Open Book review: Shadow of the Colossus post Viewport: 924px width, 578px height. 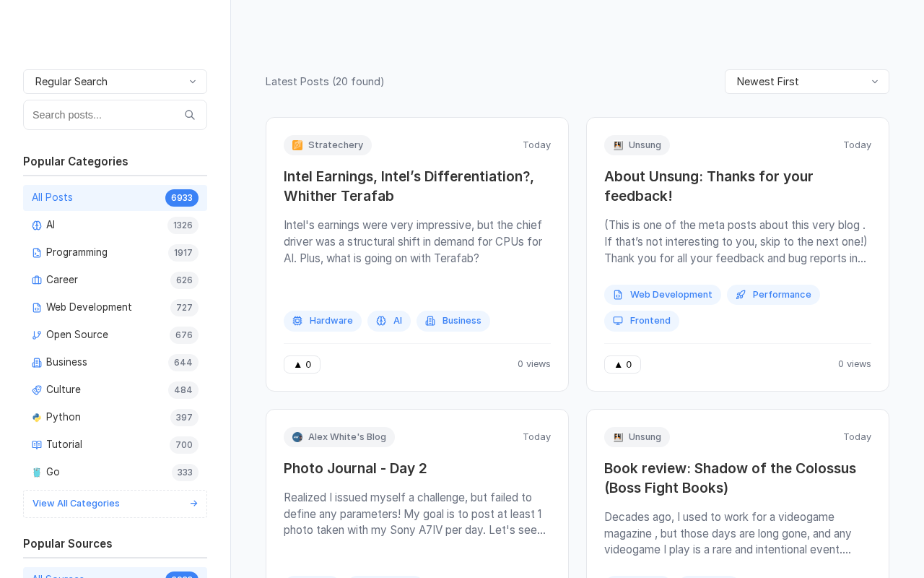(x=730, y=478)
